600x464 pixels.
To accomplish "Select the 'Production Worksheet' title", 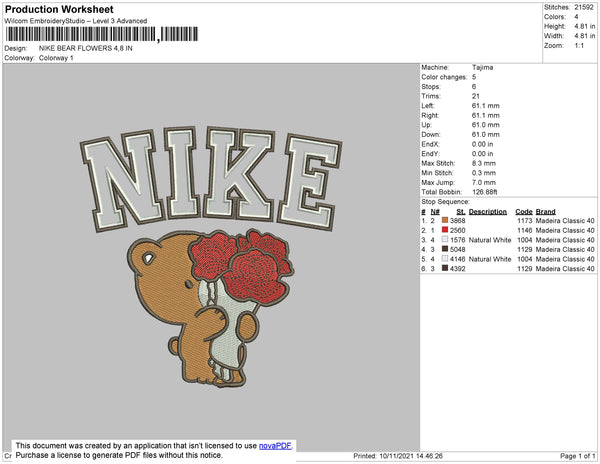I will coord(59,10).
